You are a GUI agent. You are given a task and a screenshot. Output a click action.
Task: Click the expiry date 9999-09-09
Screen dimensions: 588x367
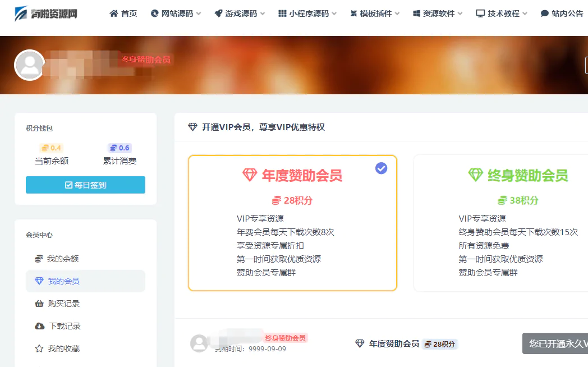[267, 349]
